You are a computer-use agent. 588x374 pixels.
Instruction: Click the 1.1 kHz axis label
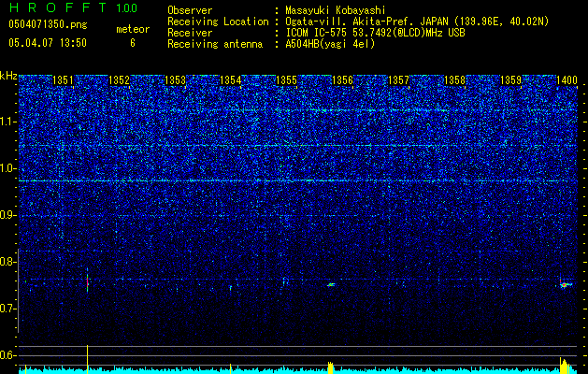[8, 122]
